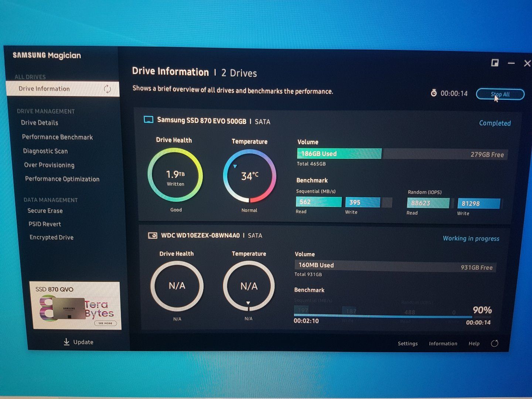Image resolution: width=532 pixels, height=399 pixels.
Task: Click the timer stopwatch icon
Action: point(434,93)
